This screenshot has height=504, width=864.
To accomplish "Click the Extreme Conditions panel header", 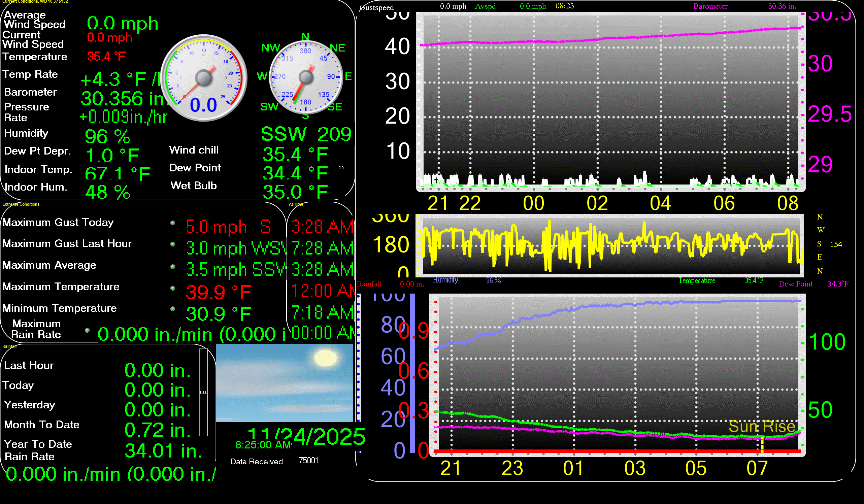I will click(x=21, y=204).
